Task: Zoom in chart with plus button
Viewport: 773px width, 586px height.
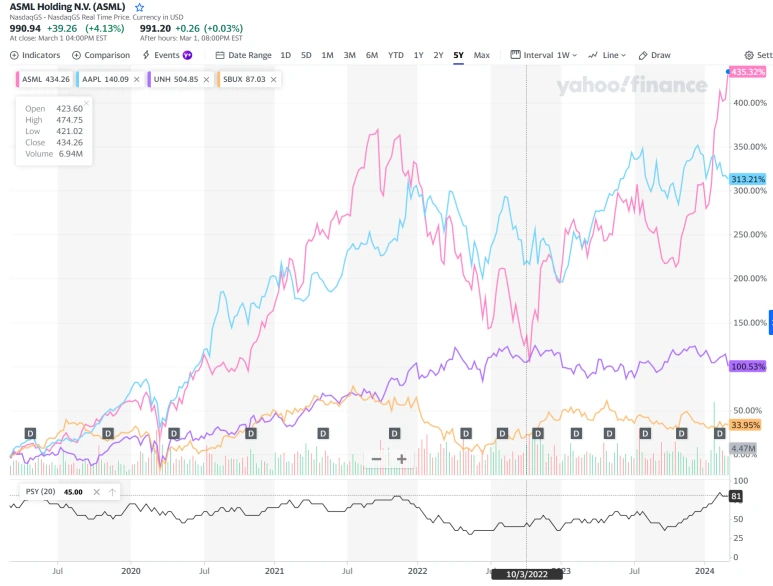Action: click(x=401, y=459)
